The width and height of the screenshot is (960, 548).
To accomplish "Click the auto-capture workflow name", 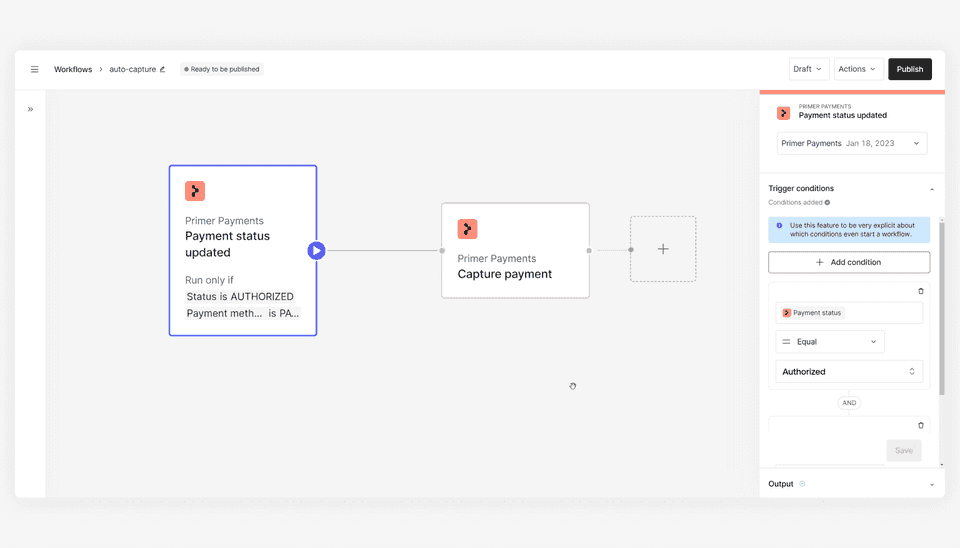I will (132, 69).
